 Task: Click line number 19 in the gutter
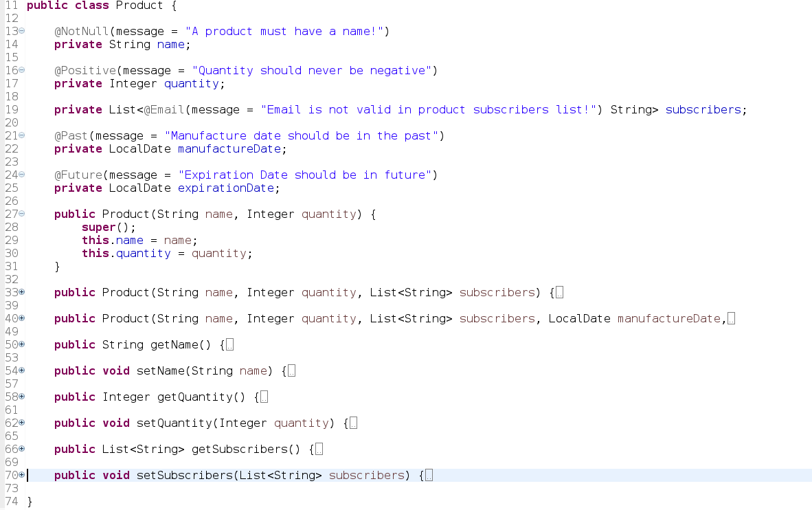pyautogui.click(x=11, y=109)
